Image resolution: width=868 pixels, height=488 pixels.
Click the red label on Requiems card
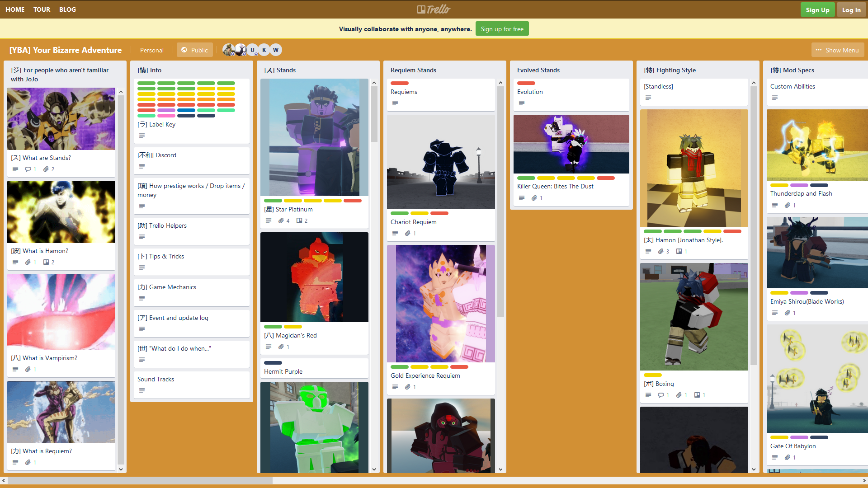click(400, 83)
